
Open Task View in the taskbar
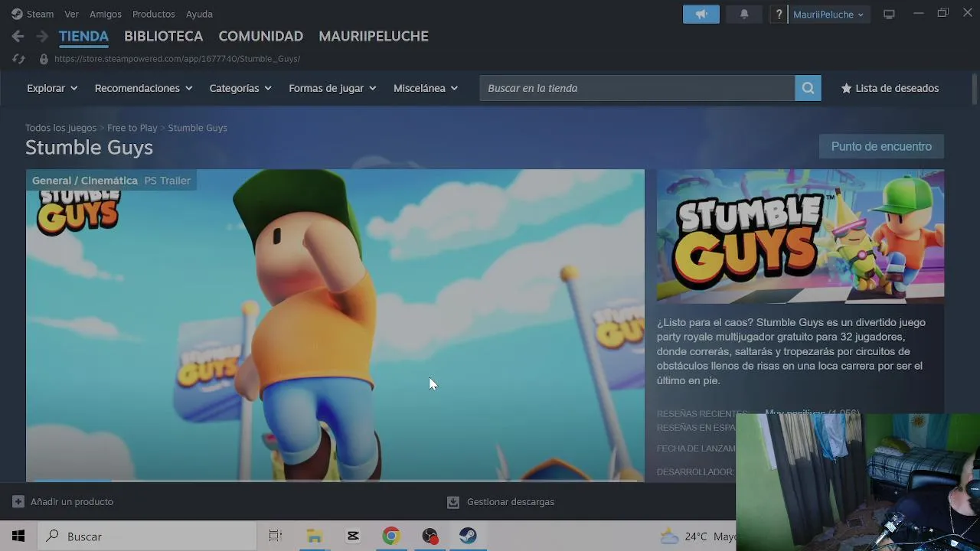click(x=276, y=536)
